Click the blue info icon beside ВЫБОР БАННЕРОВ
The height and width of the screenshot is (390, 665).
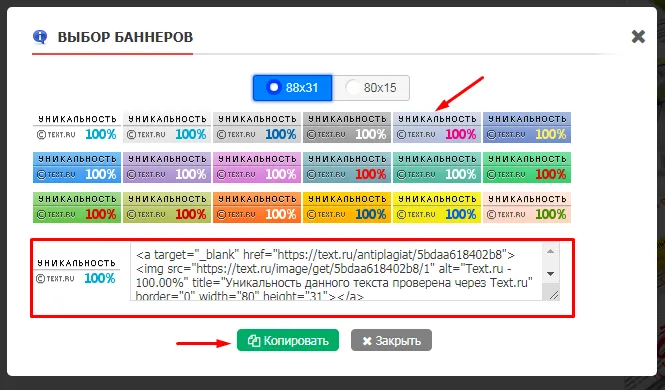pos(40,37)
